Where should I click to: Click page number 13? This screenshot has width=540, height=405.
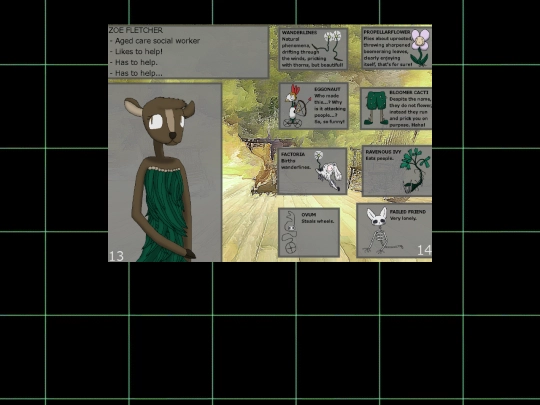[116, 256]
